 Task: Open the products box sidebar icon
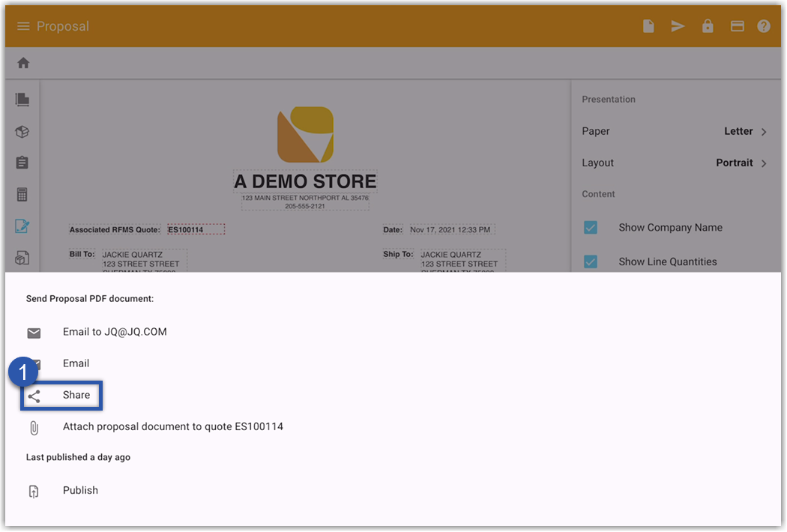(x=22, y=131)
